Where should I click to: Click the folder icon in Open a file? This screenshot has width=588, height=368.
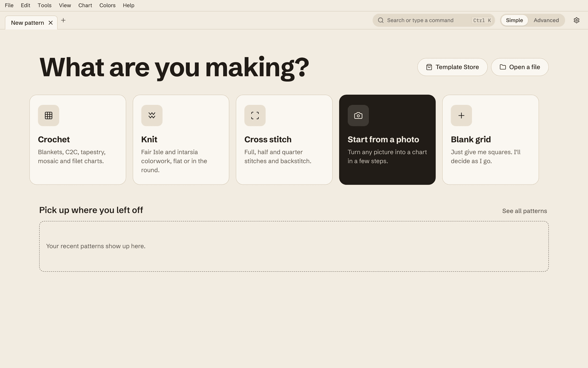pos(503,67)
